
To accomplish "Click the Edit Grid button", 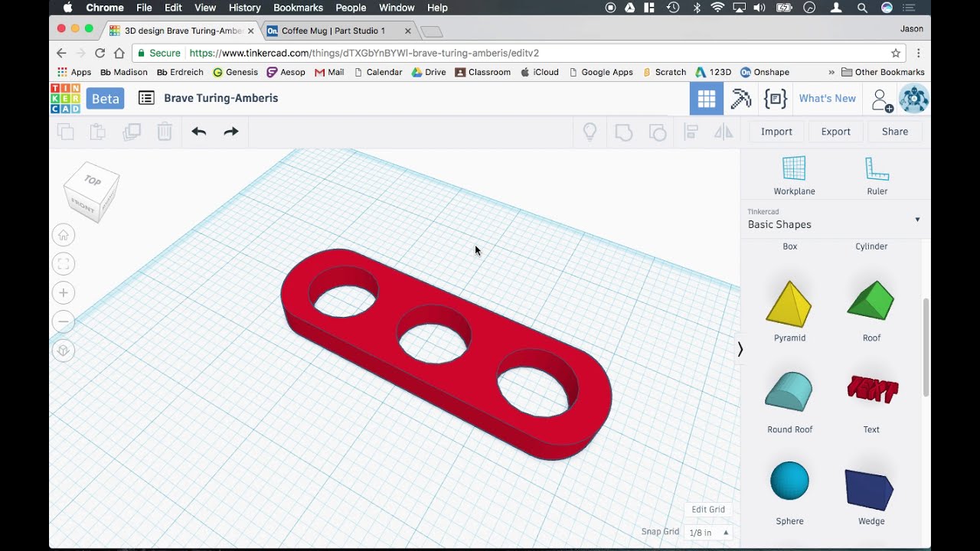I will pyautogui.click(x=708, y=509).
